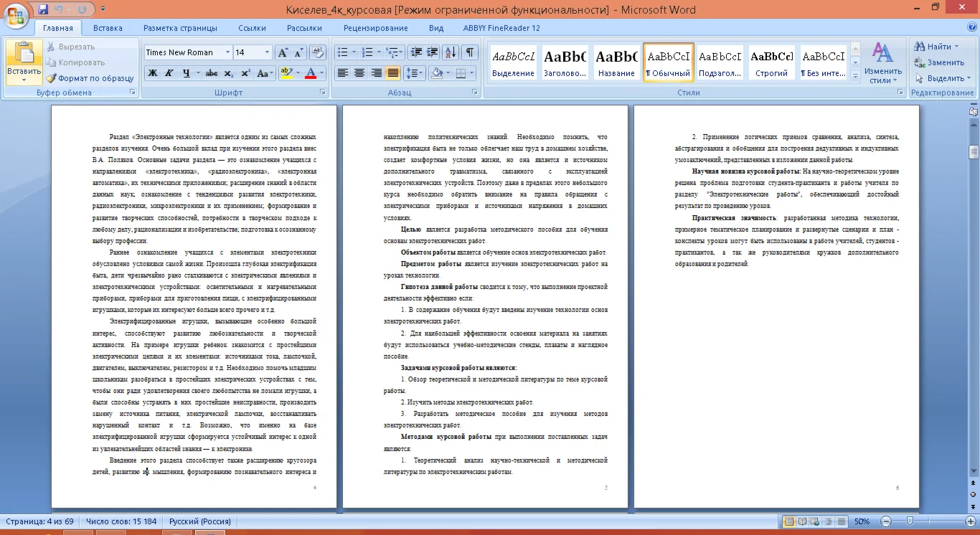This screenshot has width=980, height=535.
Task: Open the Рецензирование tab
Action: point(375,28)
